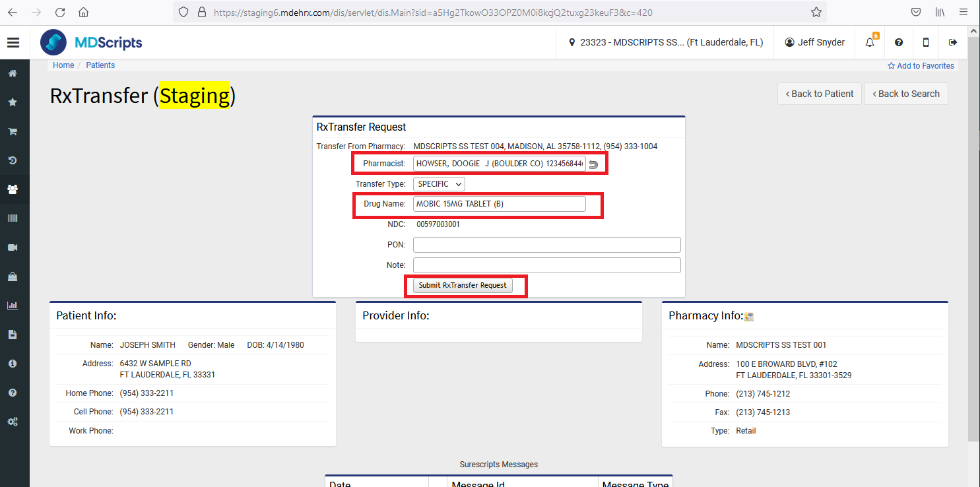This screenshot has width=980, height=487.
Task: Expand the Transfer Type dropdown
Action: tap(439, 184)
